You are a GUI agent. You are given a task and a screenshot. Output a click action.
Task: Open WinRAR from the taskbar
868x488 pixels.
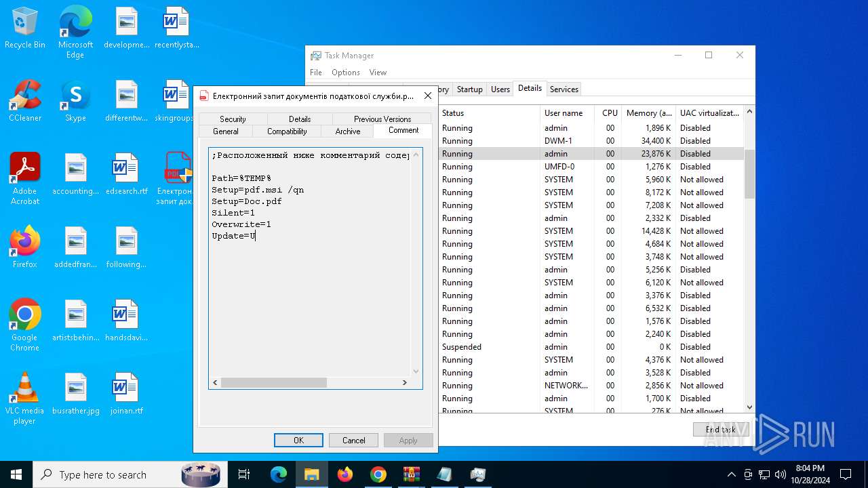click(412, 474)
